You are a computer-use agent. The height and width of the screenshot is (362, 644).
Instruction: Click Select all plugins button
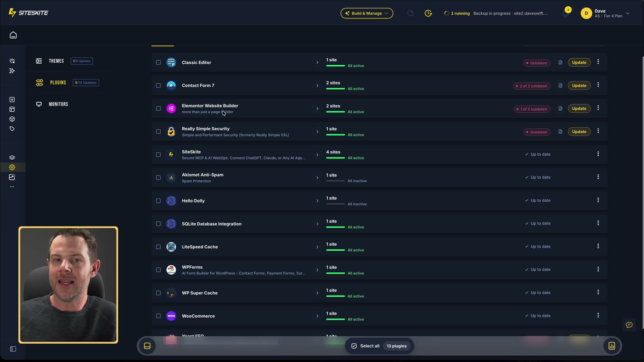pyautogui.click(x=379, y=346)
